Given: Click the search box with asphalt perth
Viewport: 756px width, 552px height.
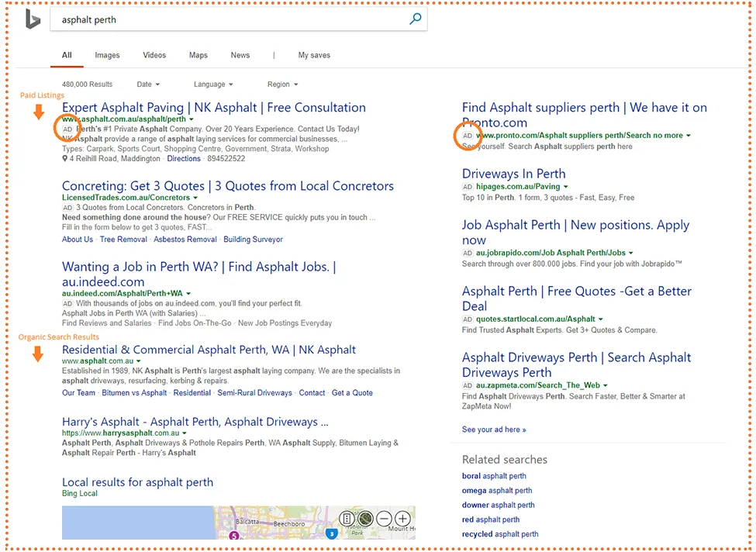Looking at the screenshot, I should pos(239,19).
